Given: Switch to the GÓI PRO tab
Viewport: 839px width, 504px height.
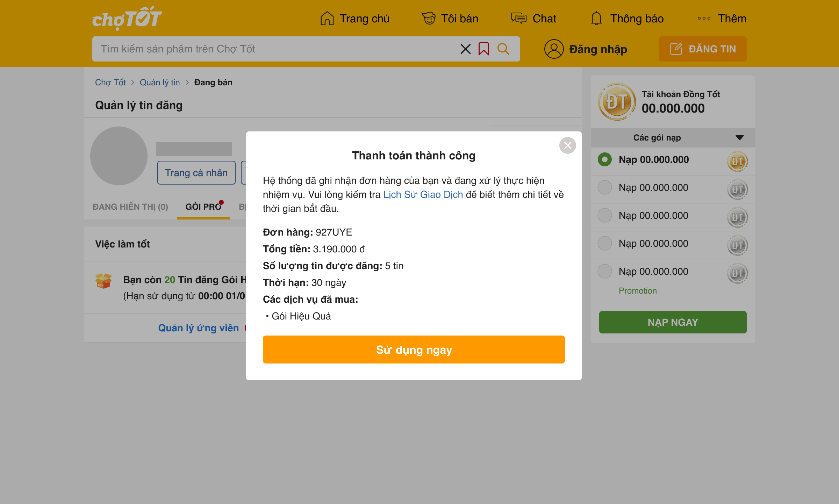Looking at the screenshot, I should point(203,207).
